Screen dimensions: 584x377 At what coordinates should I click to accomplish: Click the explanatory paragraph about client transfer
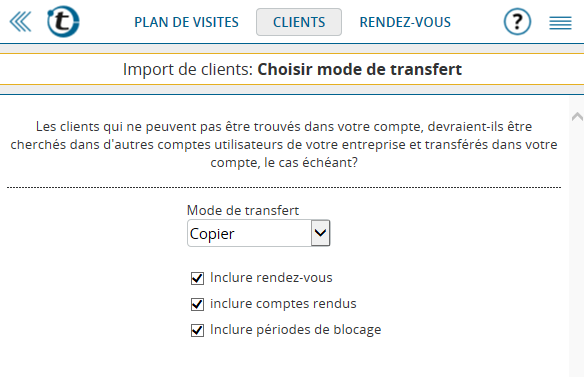coord(284,145)
